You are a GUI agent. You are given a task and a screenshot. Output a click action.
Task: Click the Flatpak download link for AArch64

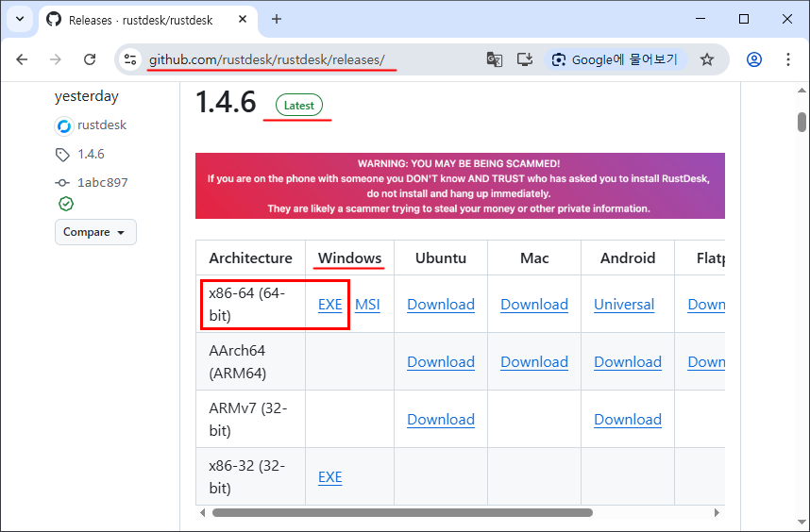tap(706, 362)
